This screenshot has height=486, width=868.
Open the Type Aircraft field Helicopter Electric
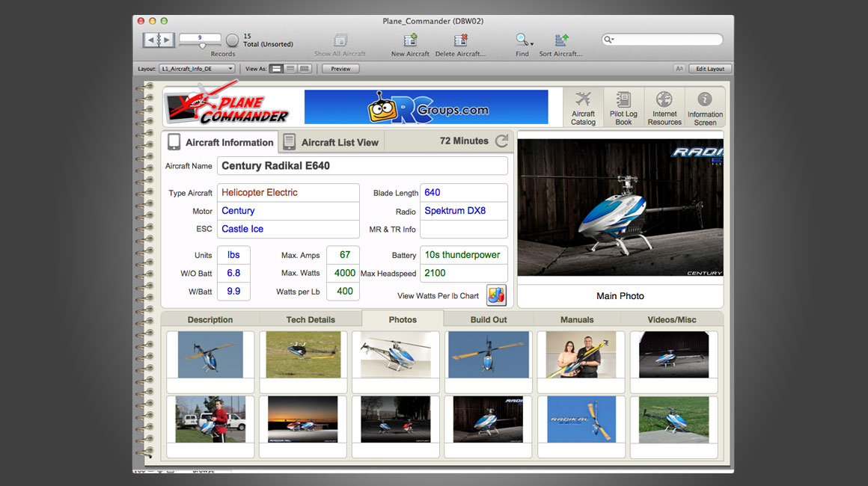coord(288,192)
